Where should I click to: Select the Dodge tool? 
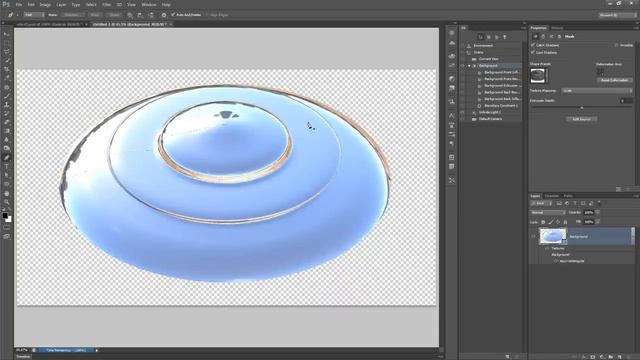pos(7,149)
